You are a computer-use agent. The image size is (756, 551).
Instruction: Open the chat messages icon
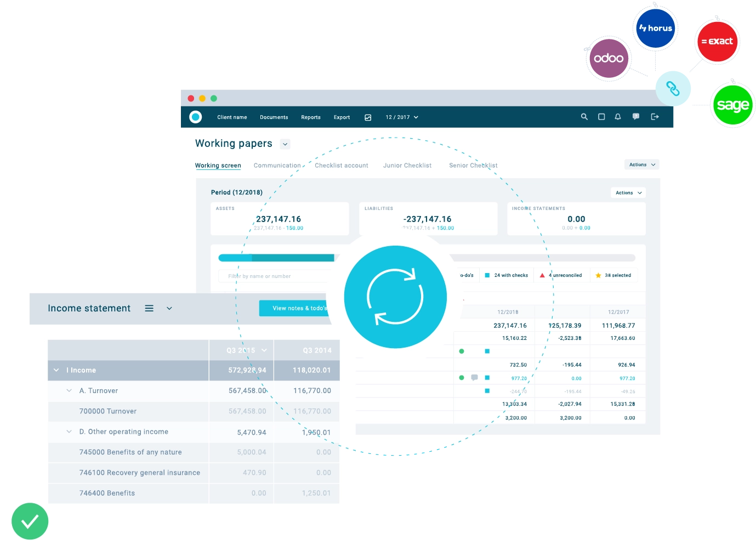pos(636,117)
